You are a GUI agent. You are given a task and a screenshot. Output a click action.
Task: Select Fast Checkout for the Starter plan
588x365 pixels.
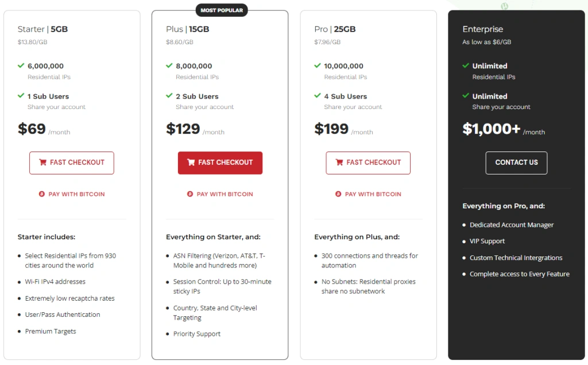71,163
